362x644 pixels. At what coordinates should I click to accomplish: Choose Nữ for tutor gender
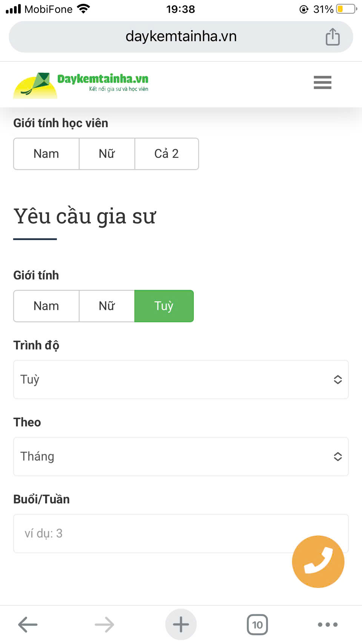(x=107, y=306)
